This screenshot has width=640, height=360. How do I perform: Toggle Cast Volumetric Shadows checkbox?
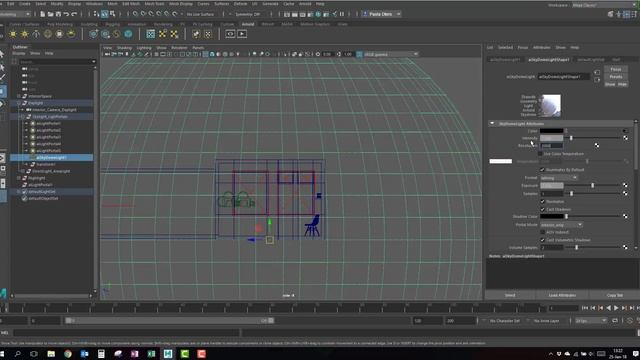542,240
